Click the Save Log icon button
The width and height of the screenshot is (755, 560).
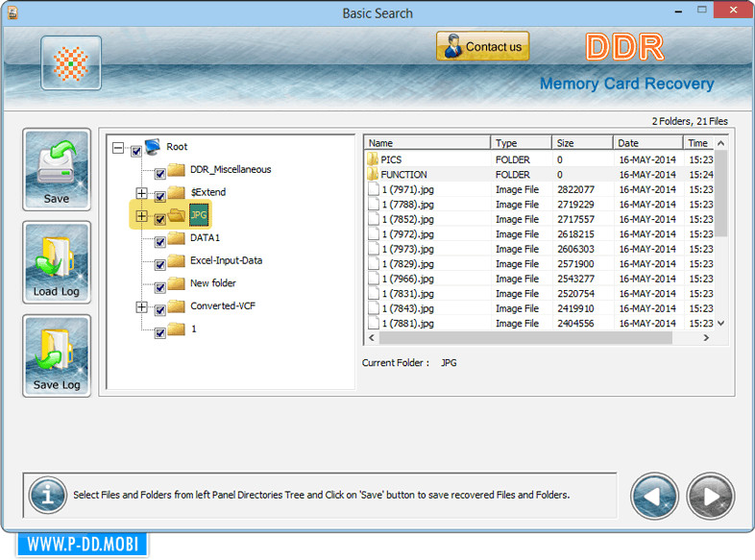[57, 355]
